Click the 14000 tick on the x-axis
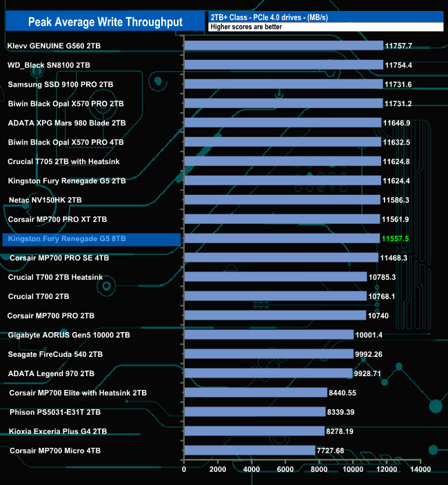Image resolution: width=448 pixels, height=485 pixels. (420, 469)
